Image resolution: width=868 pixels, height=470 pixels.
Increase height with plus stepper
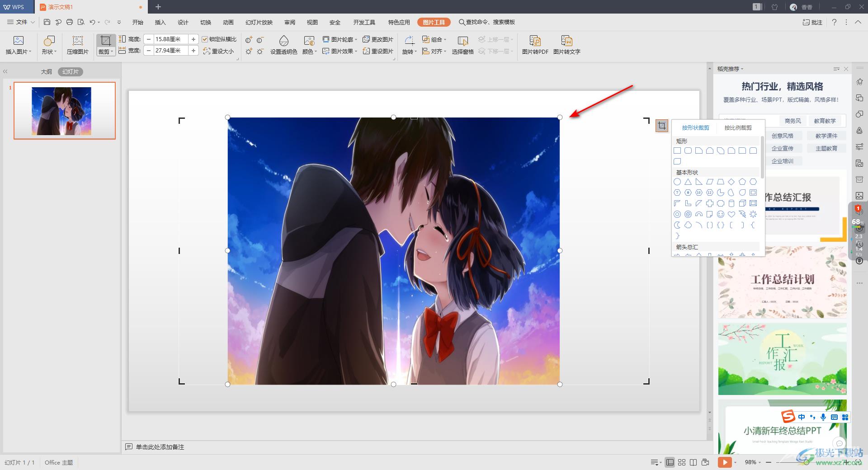tap(193, 39)
